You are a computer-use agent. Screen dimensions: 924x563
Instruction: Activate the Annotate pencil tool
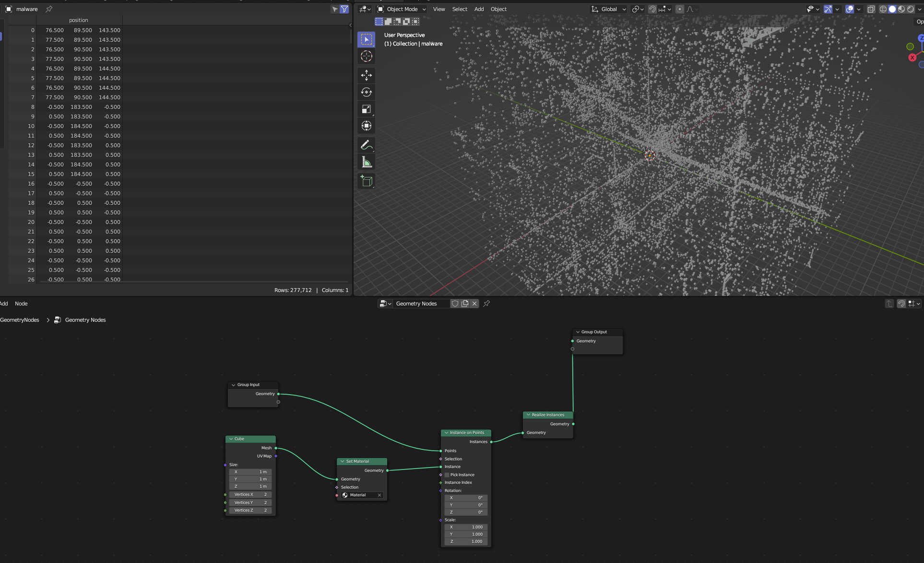pyautogui.click(x=366, y=144)
